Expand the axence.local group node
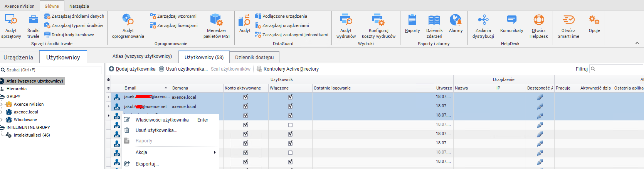 tap(2, 112)
